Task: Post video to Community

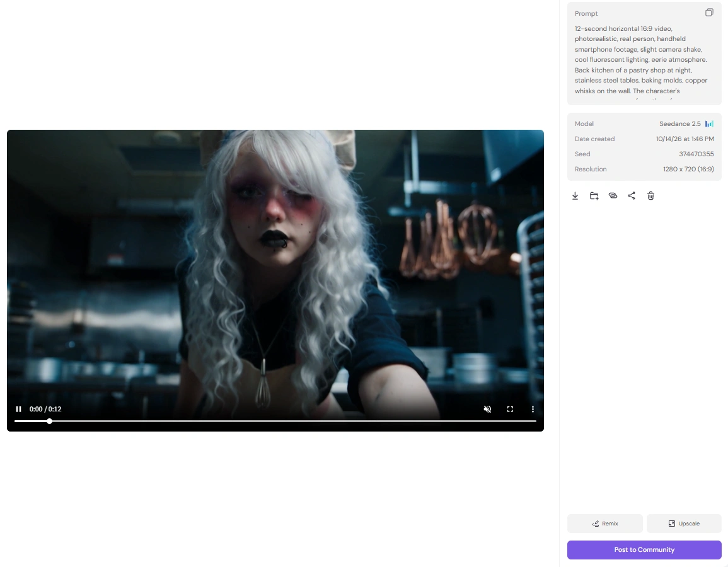Action: coord(644,550)
